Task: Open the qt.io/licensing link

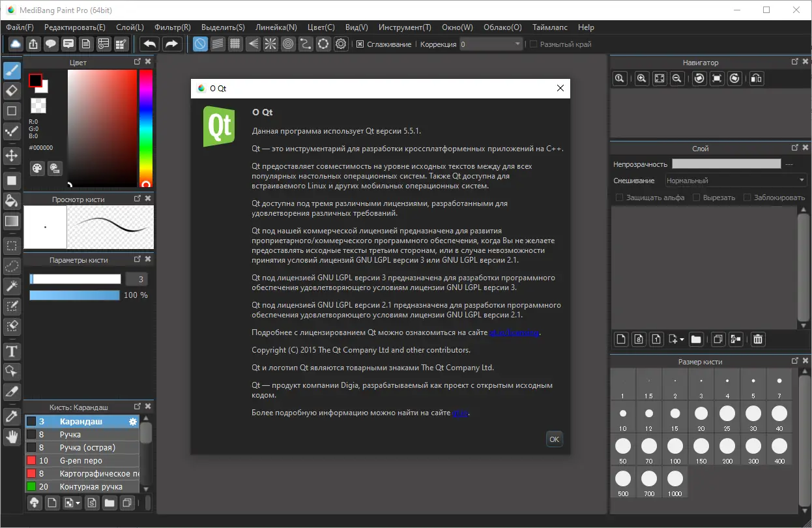Action: click(515, 332)
